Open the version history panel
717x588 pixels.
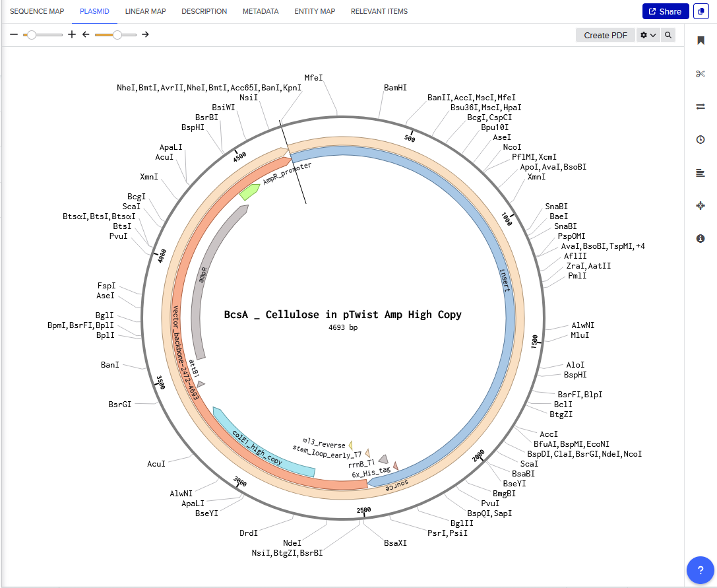(x=701, y=139)
